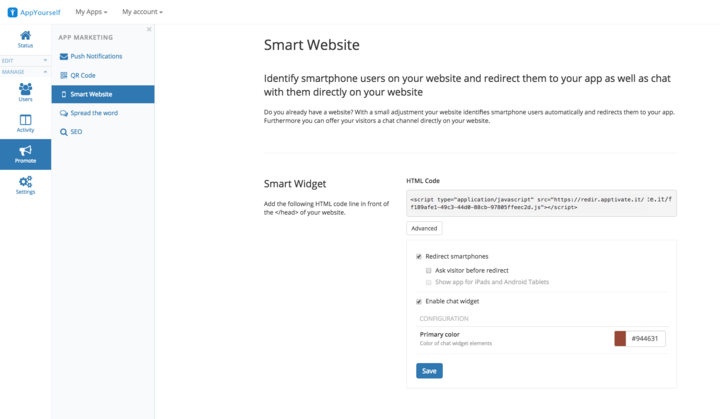This screenshot has width=720, height=419.
Task: Click the Advanced button
Action: [x=424, y=228]
